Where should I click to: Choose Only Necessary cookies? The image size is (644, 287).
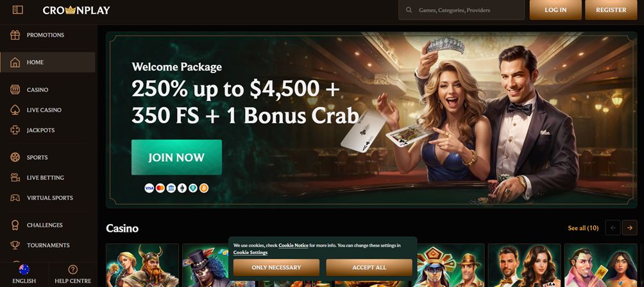coord(276,267)
